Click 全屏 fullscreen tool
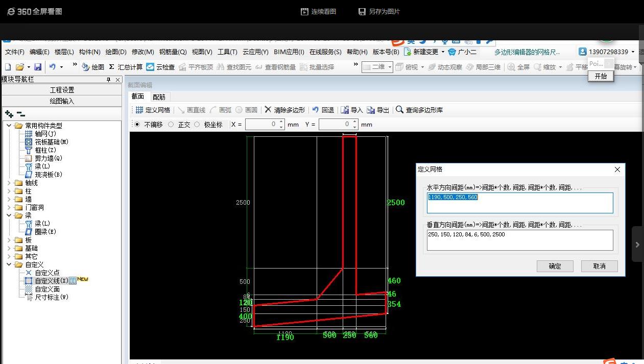Viewport: 644px width, 364px height. (x=518, y=67)
